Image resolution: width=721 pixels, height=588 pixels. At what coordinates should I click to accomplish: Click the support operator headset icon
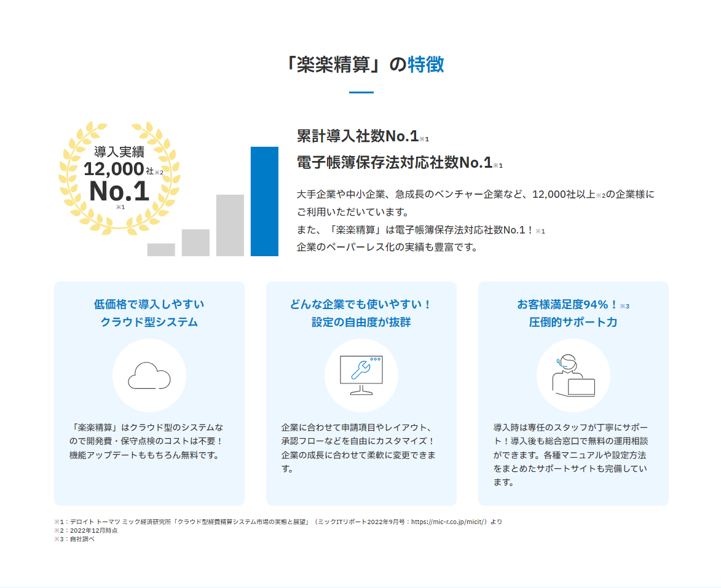[x=573, y=375]
